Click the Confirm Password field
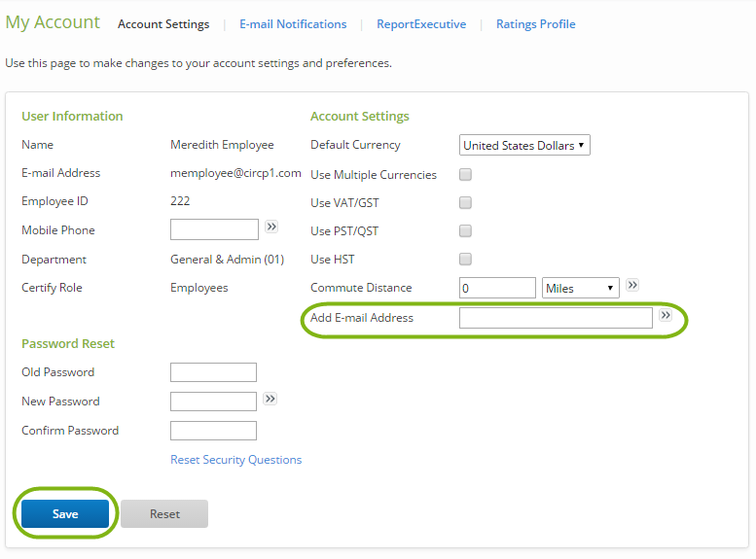The height and width of the screenshot is (559, 756). [x=213, y=431]
